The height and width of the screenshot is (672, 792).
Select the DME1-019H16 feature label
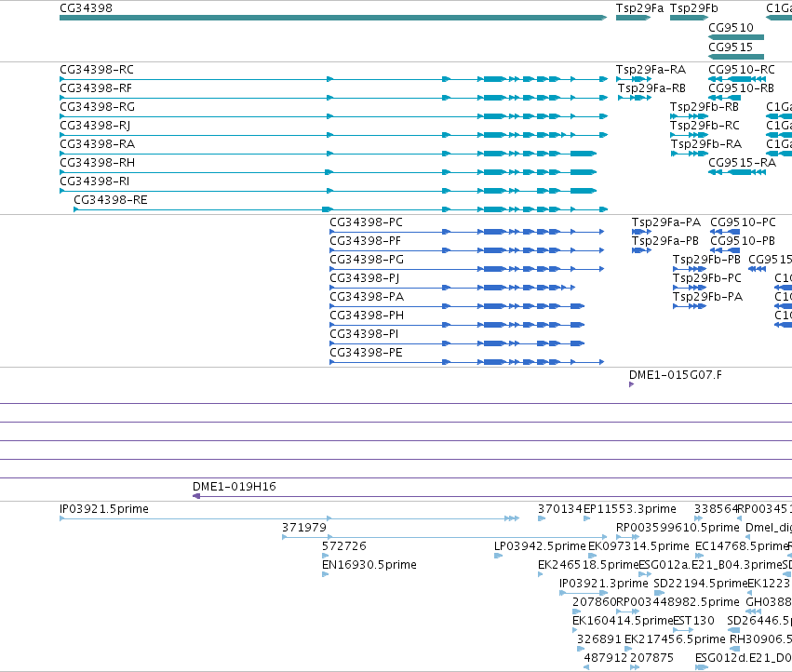coord(234,487)
